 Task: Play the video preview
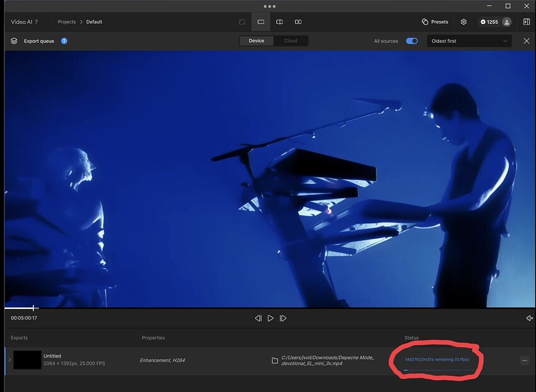(271, 318)
